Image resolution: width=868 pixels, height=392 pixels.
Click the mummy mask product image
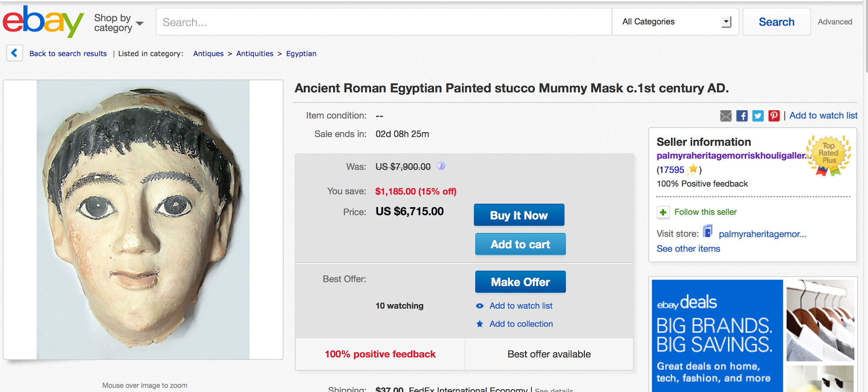(143, 220)
